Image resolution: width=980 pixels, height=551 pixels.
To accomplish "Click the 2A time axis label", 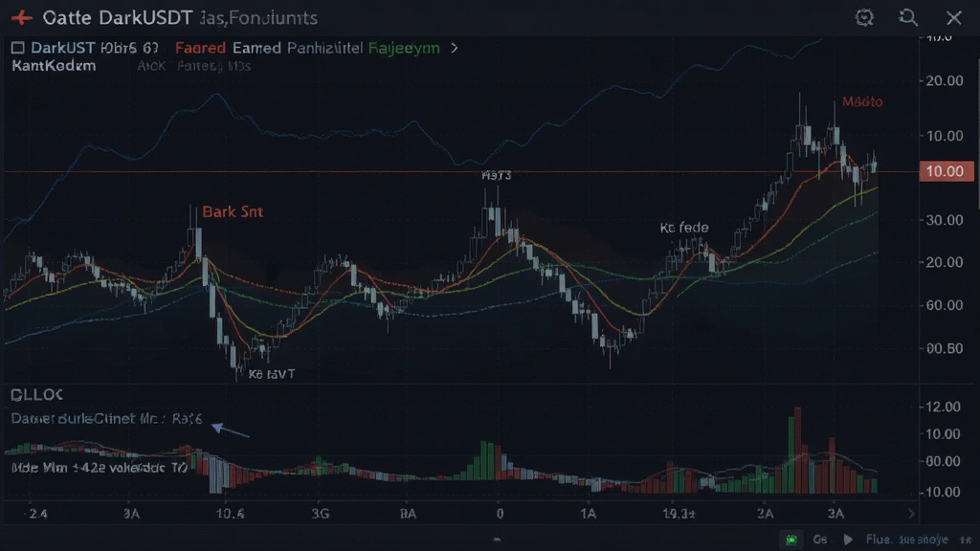I will [765, 514].
